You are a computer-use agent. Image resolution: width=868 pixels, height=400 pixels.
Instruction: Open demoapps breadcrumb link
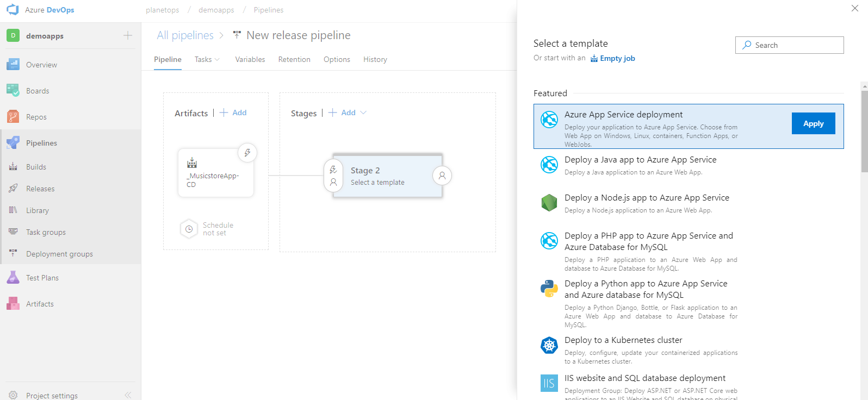216,10
